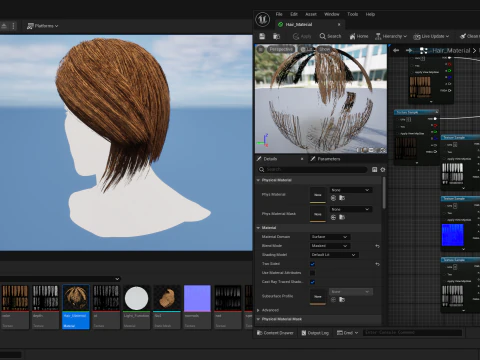Click the Details panel vertical scrollbar
480x360 pixels.
tap(384, 193)
